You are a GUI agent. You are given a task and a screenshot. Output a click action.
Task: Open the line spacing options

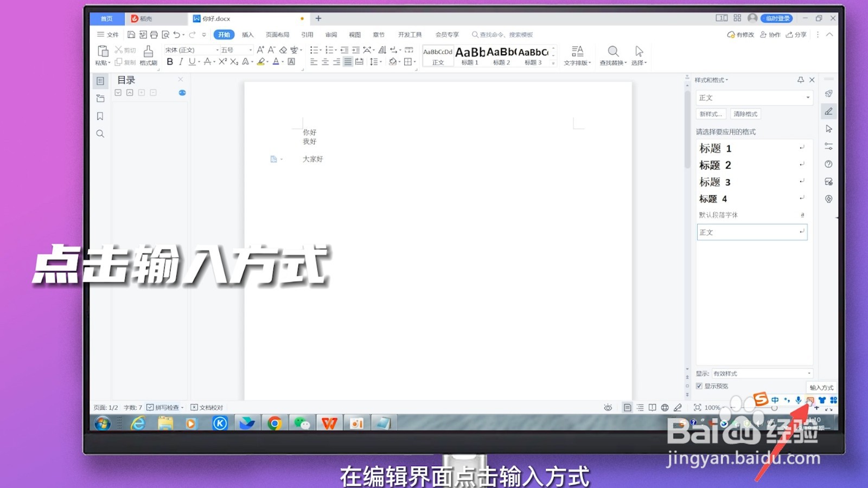click(x=374, y=62)
